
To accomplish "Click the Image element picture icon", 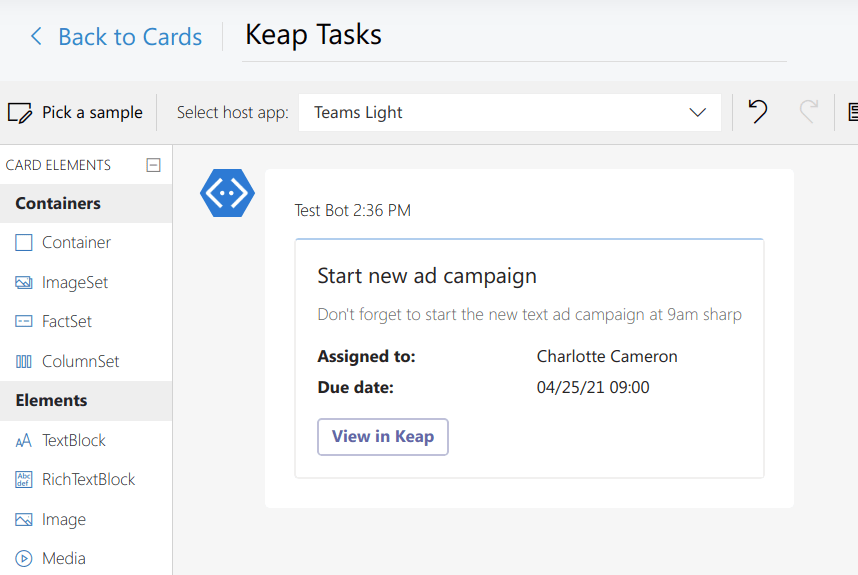I will (x=24, y=519).
